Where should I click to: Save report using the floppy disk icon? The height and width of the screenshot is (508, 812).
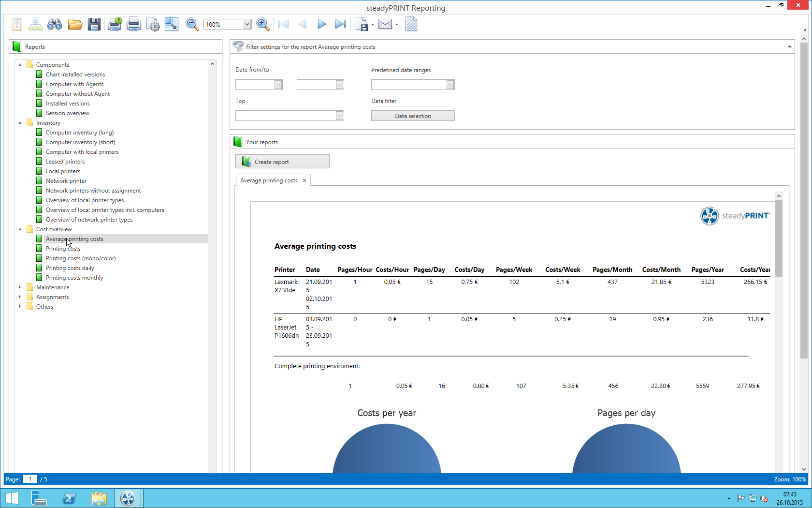94,24
